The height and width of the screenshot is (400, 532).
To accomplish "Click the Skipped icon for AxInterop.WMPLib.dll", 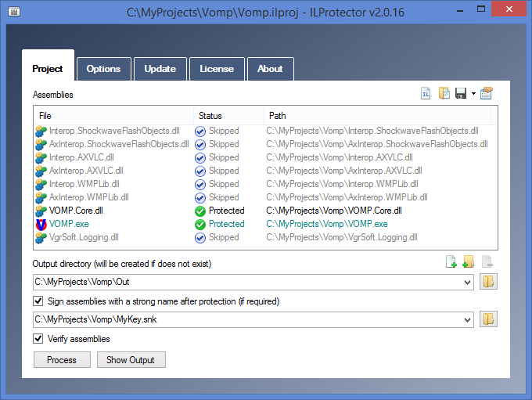I will tap(200, 197).
